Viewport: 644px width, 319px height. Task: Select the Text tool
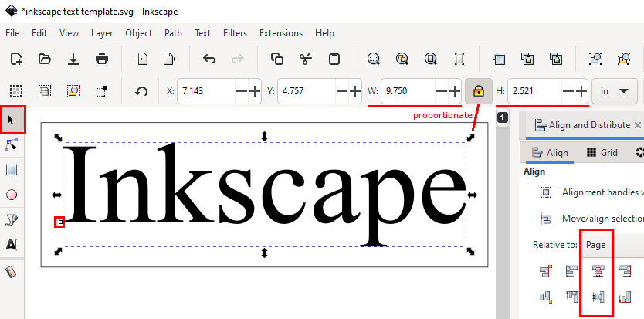coord(12,246)
